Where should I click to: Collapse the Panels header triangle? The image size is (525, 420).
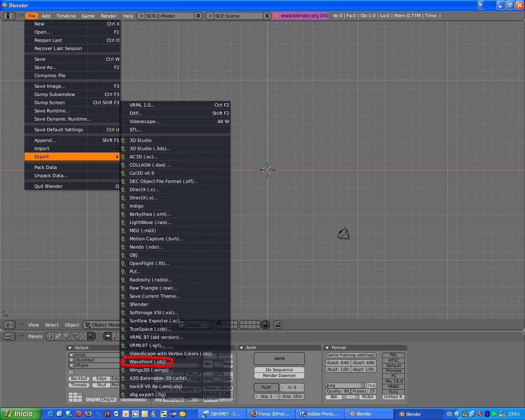coord(21,336)
